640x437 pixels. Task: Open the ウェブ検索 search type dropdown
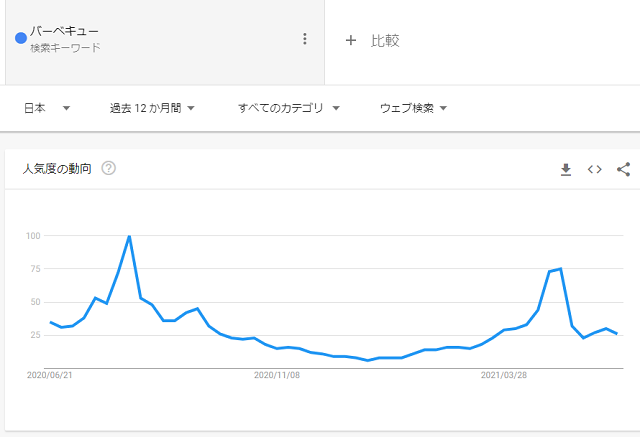413,108
